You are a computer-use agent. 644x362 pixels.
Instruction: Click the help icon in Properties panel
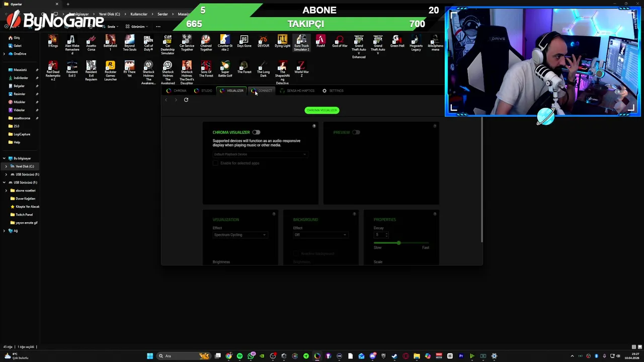435,214
